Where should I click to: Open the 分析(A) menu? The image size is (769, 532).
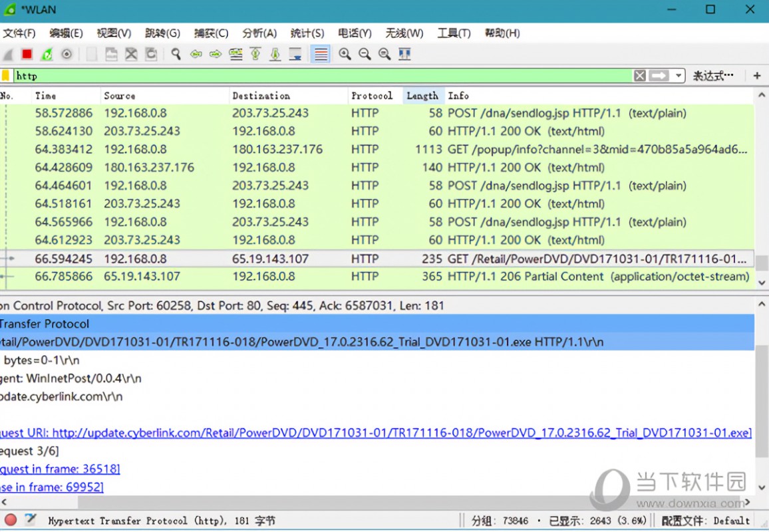coord(259,33)
